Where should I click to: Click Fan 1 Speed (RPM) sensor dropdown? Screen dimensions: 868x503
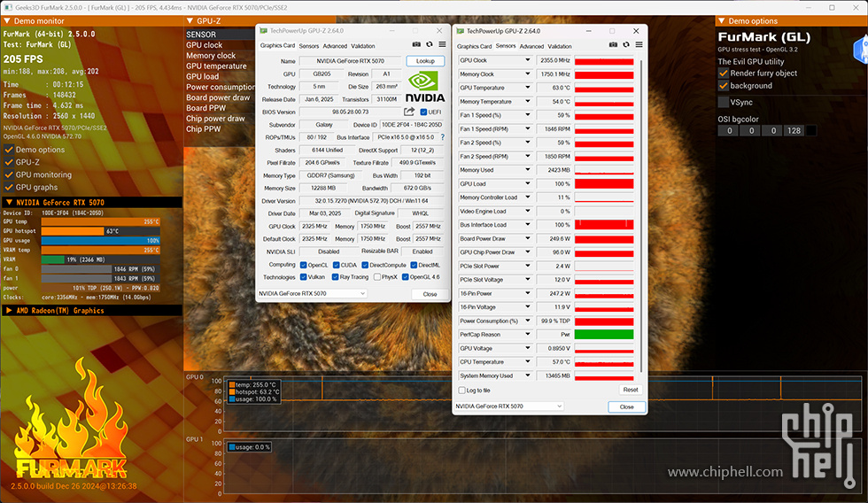tap(528, 129)
